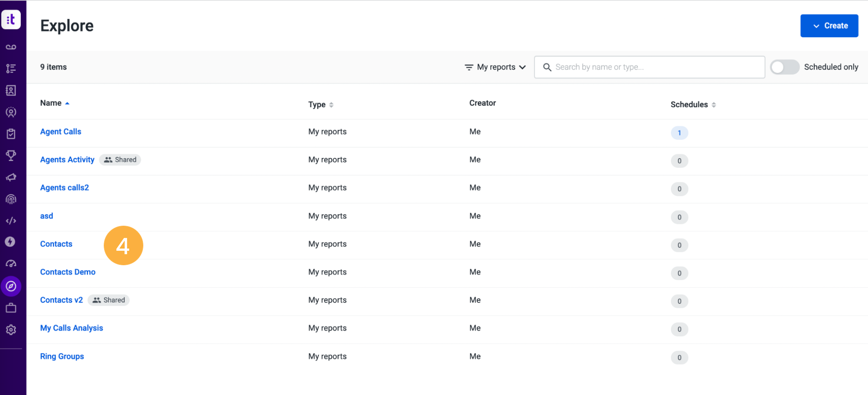868x395 pixels.
Task: Open the My reports filter dropdown
Action: [495, 67]
